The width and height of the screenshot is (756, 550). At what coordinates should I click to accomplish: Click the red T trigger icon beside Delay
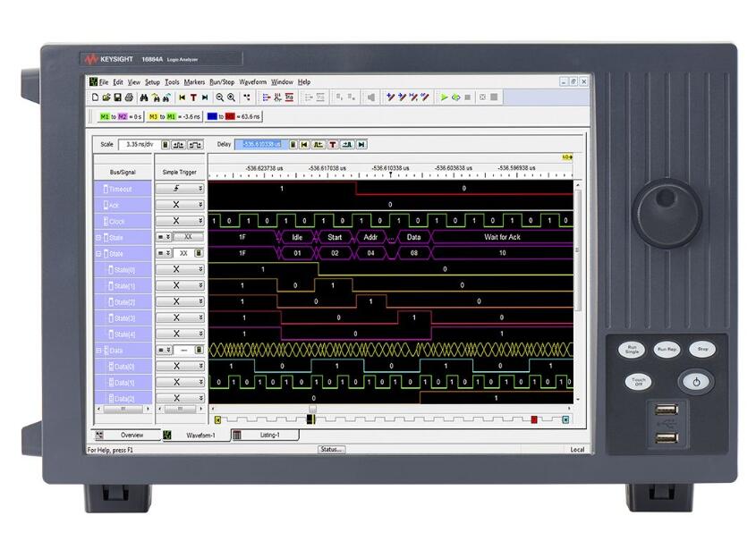[333, 144]
